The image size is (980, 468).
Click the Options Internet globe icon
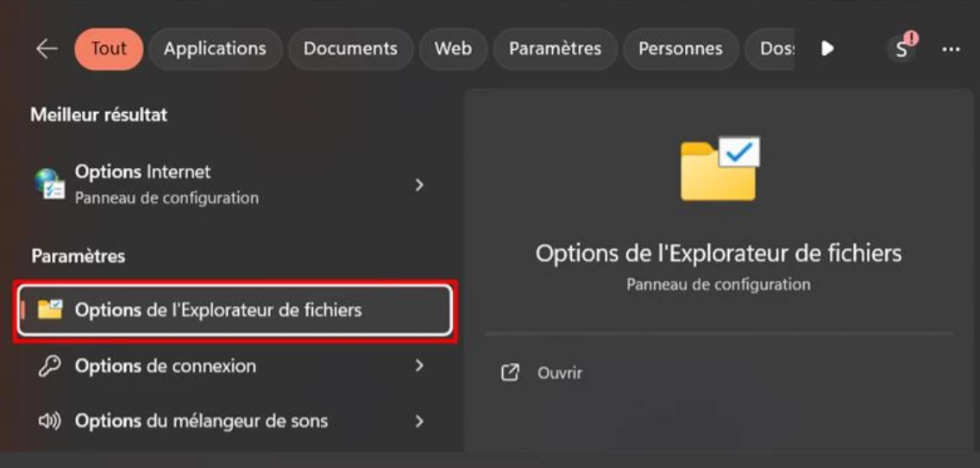click(x=49, y=184)
